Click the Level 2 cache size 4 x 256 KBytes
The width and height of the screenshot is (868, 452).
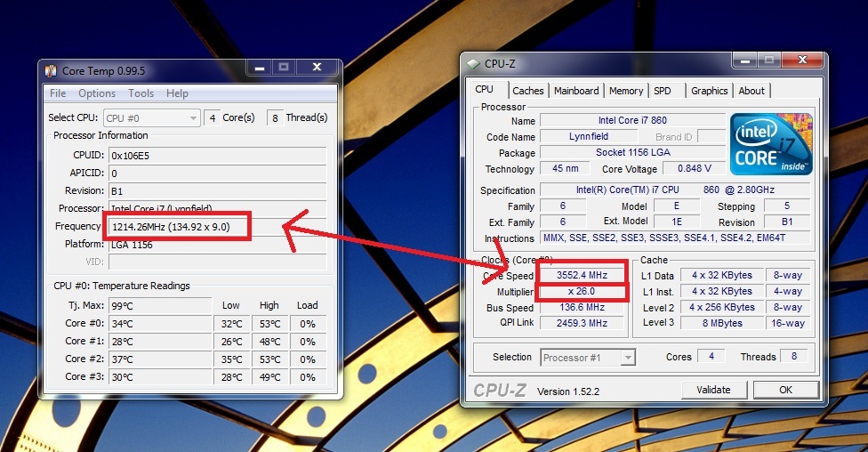click(x=722, y=308)
